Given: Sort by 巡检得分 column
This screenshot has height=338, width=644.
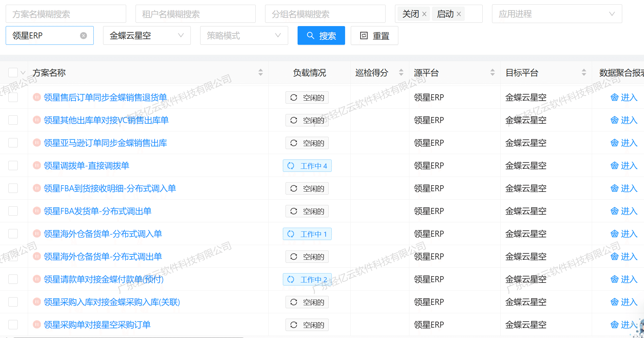Looking at the screenshot, I should [x=401, y=73].
